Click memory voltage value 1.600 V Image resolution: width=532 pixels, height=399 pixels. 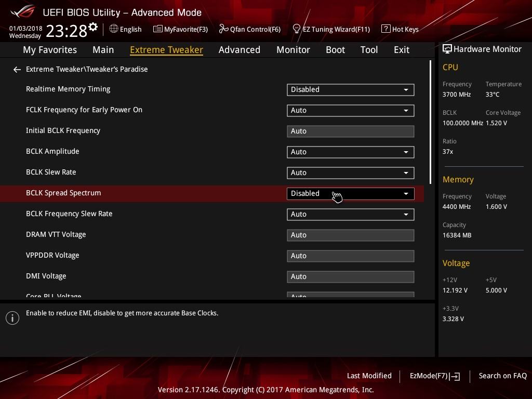(496, 207)
